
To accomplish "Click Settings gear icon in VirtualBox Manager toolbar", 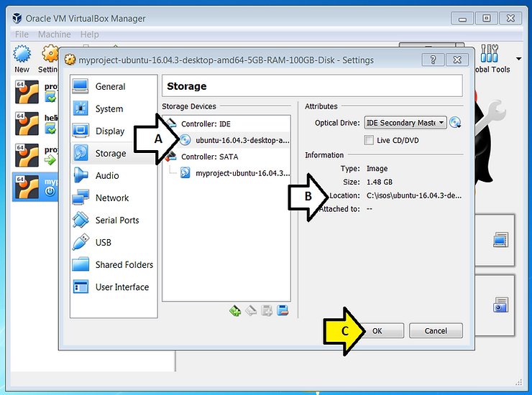I will pyautogui.click(x=50, y=58).
